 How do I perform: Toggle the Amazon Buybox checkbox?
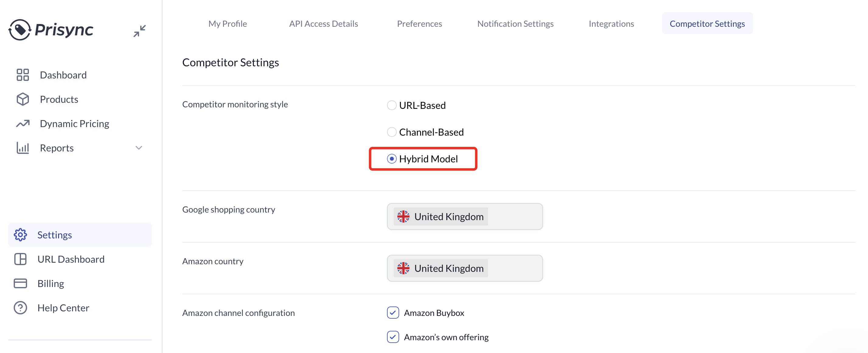coord(393,313)
